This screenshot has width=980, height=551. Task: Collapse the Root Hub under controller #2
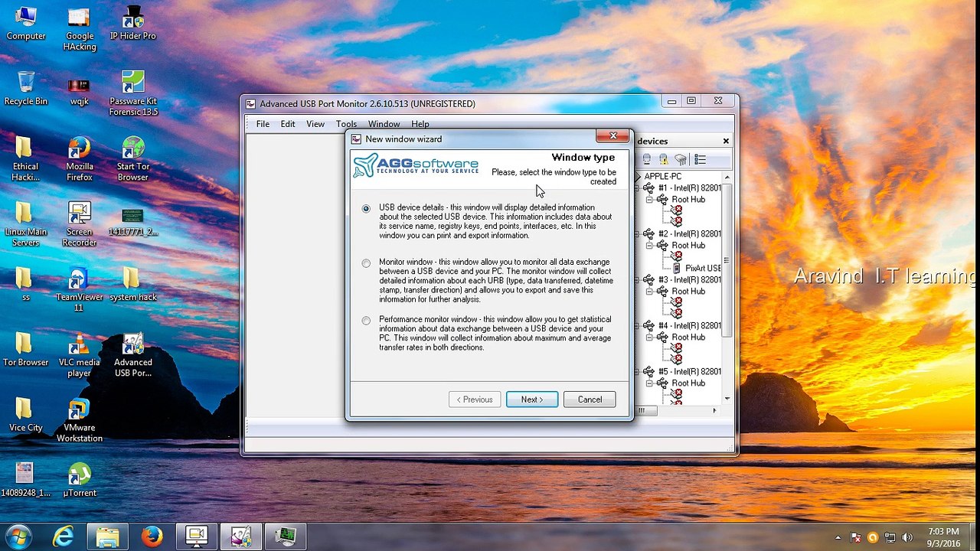pyautogui.click(x=649, y=246)
